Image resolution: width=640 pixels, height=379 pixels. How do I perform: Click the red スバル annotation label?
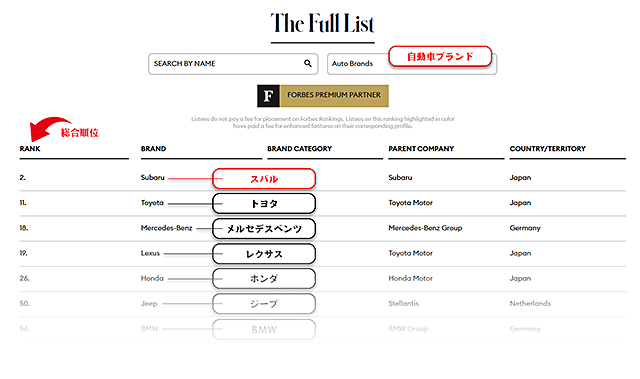(264, 179)
